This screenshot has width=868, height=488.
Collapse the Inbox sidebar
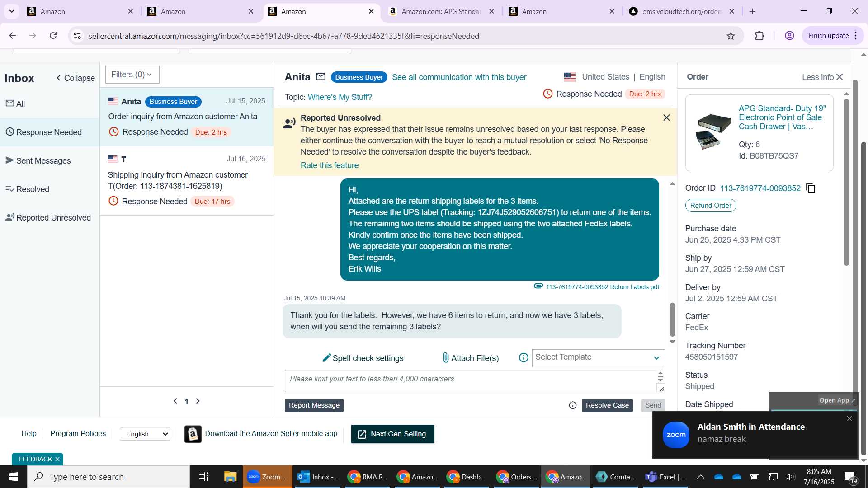click(75, 78)
